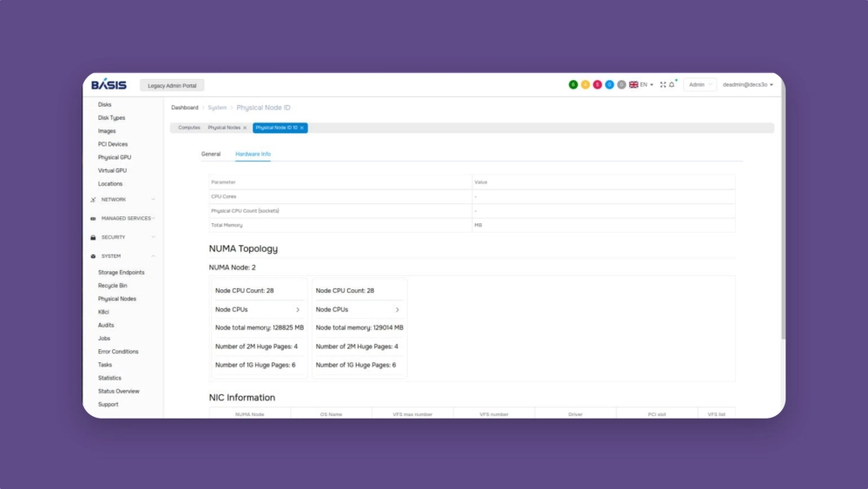Open Jobs in the sidebar

pos(104,339)
